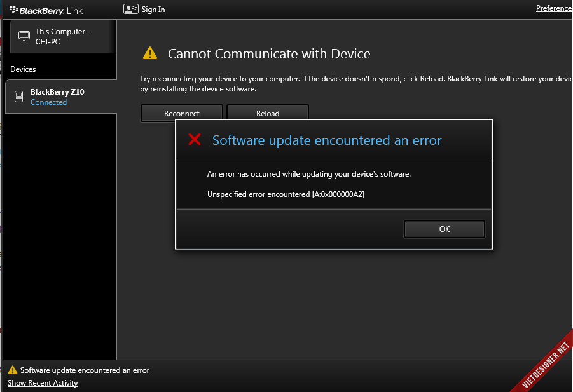Click the yellow warning icon beside heading
Image resolution: width=573 pixels, height=392 pixels.
coord(150,53)
